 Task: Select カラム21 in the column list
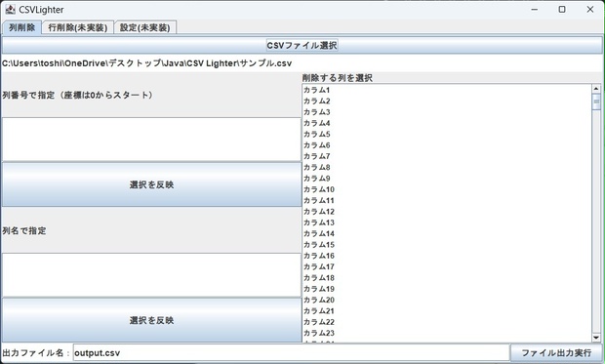click(447, 311)
